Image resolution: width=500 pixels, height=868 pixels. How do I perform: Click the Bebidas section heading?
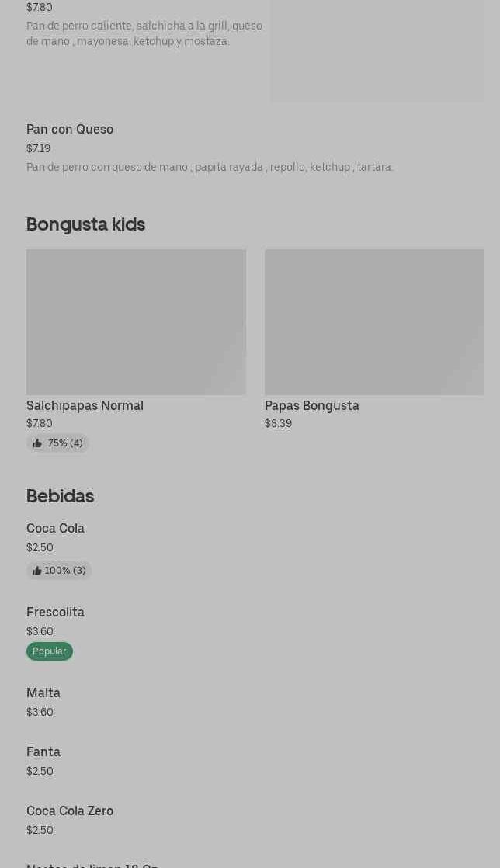click(60, 496)
